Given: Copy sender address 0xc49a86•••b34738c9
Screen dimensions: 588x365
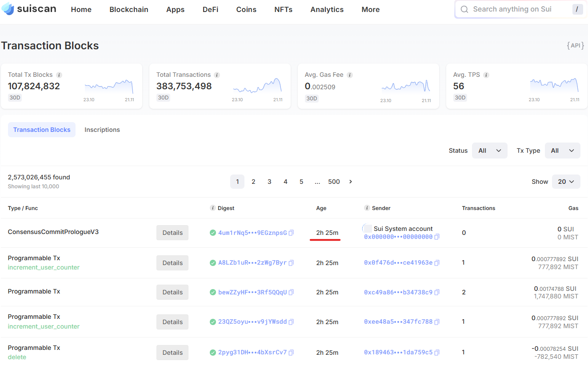Looking at the screenshot, I should point(437,292).
